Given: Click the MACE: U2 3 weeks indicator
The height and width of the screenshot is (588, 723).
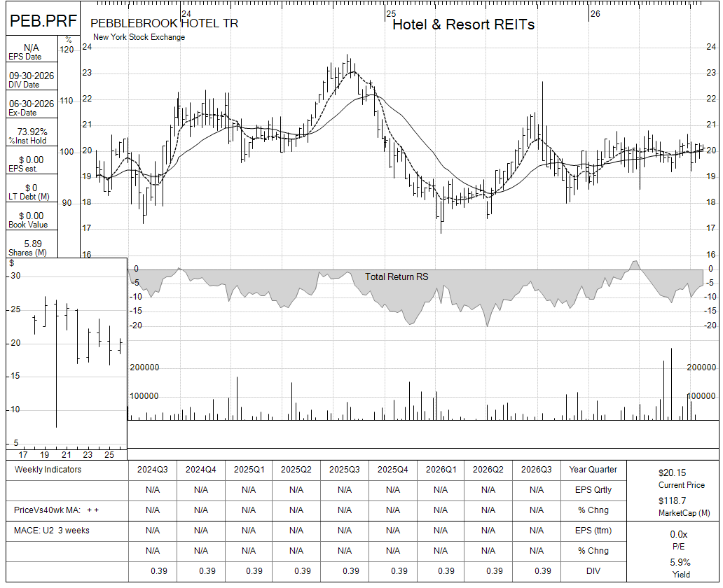Looking at the screenshot, I should click(52, 531).
